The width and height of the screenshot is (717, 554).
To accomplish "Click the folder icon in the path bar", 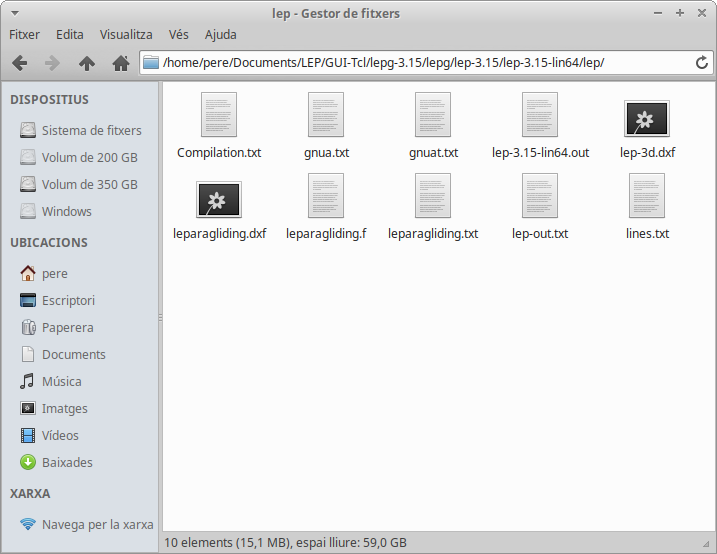I will point(150,62).
